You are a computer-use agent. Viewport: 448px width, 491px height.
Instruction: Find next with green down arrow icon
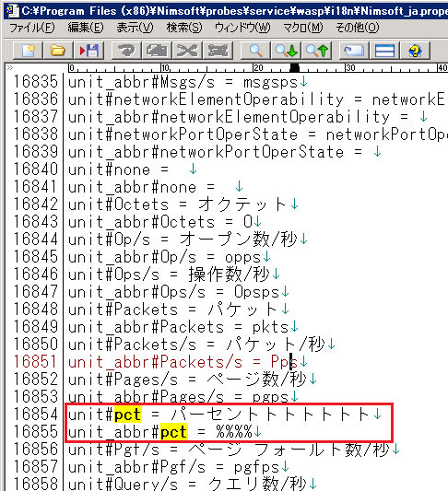click(x=286, y=50)
